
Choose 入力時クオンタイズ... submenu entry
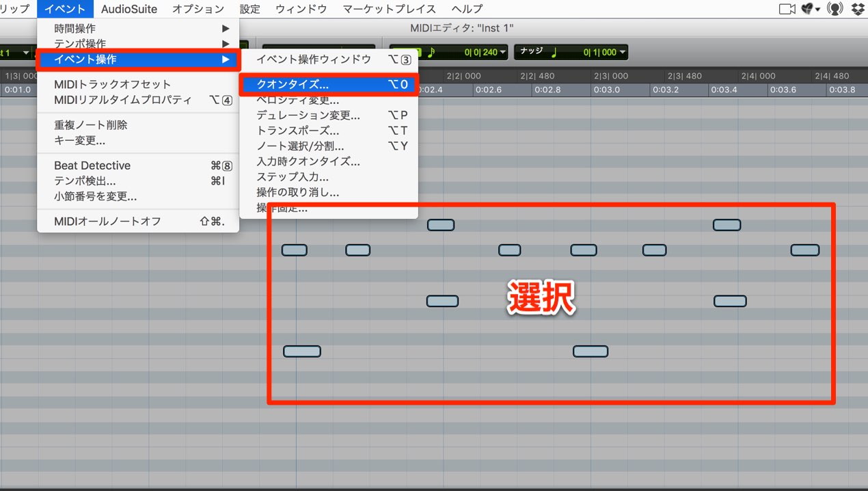pos(329,161)
